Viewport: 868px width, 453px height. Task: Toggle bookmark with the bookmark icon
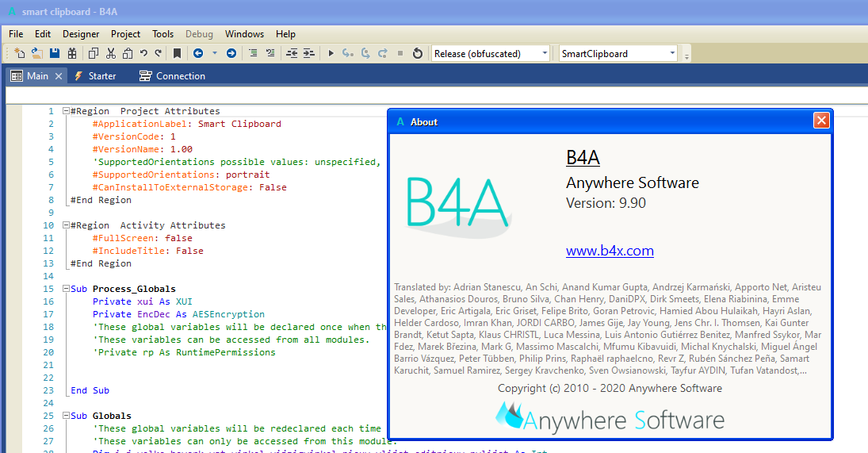click(x=177, y=53)
